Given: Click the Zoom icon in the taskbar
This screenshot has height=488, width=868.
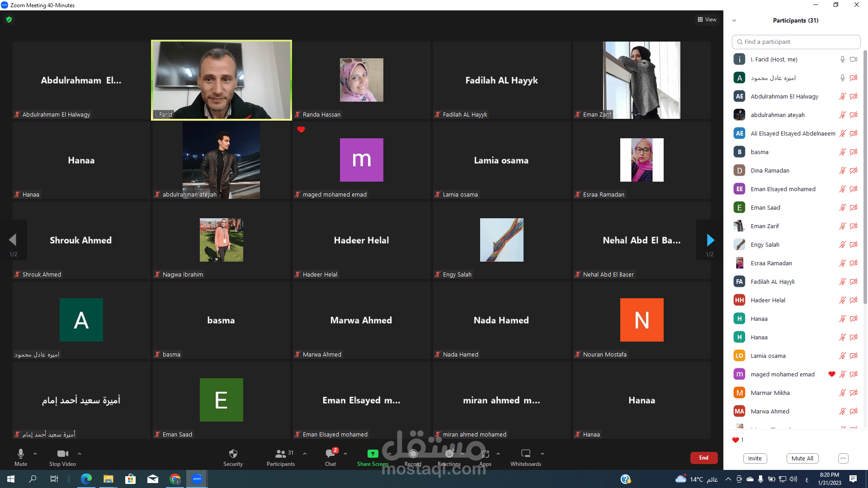Looking at the screenshot, I should [197, 479].
